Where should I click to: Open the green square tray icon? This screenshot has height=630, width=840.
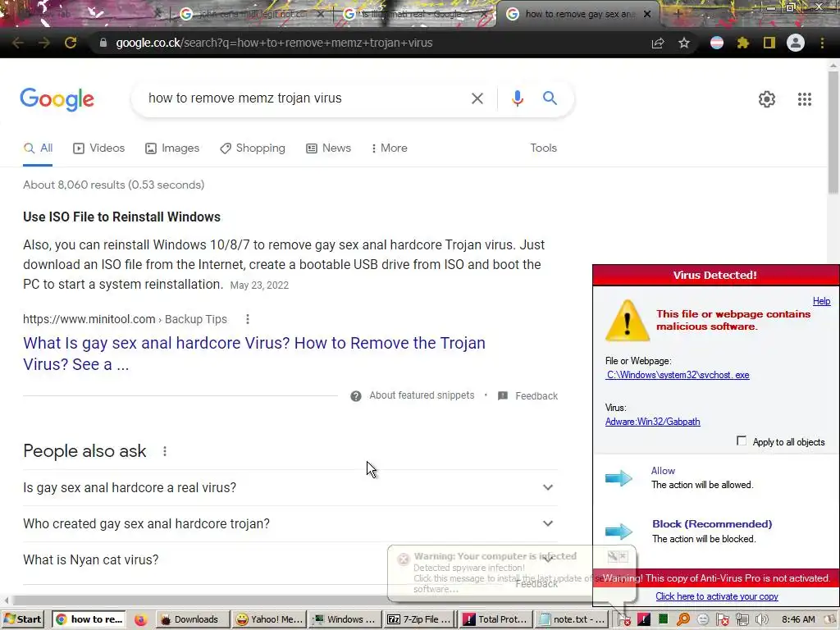(663, 620)
